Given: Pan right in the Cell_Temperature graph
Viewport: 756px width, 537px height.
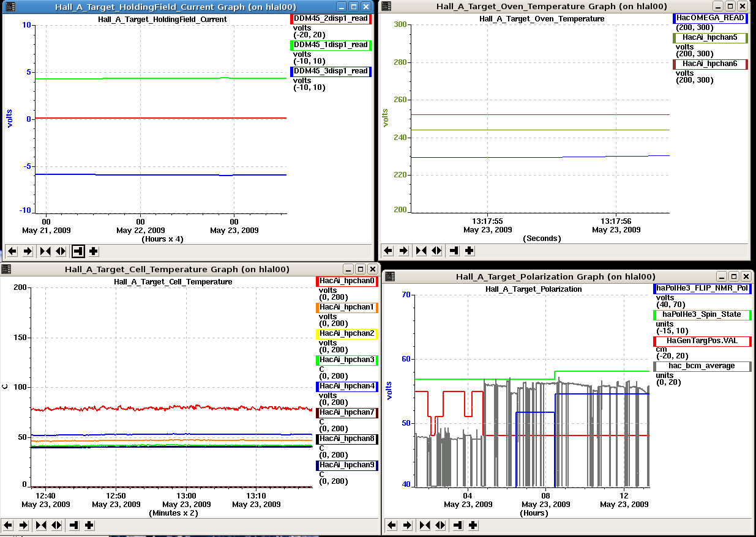Looking at the screenshot, I should pyautogui.click(x=23, y=525).
